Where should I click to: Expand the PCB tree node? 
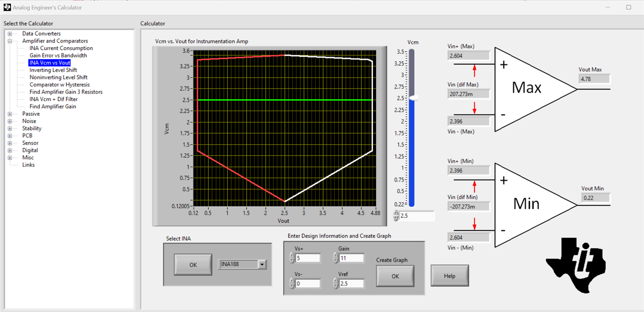(x=10, y=136)
